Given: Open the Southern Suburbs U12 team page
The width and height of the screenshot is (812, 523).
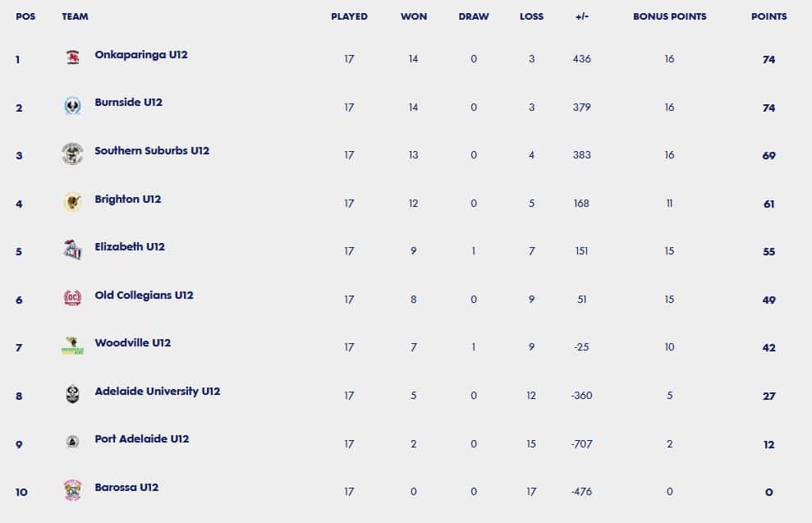Looking at the screenshot, I should (152, 151).
